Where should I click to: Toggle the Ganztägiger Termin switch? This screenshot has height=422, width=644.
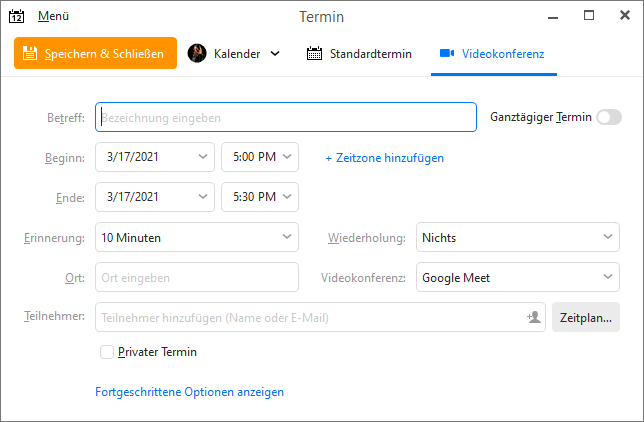click(x=609, y=117)
